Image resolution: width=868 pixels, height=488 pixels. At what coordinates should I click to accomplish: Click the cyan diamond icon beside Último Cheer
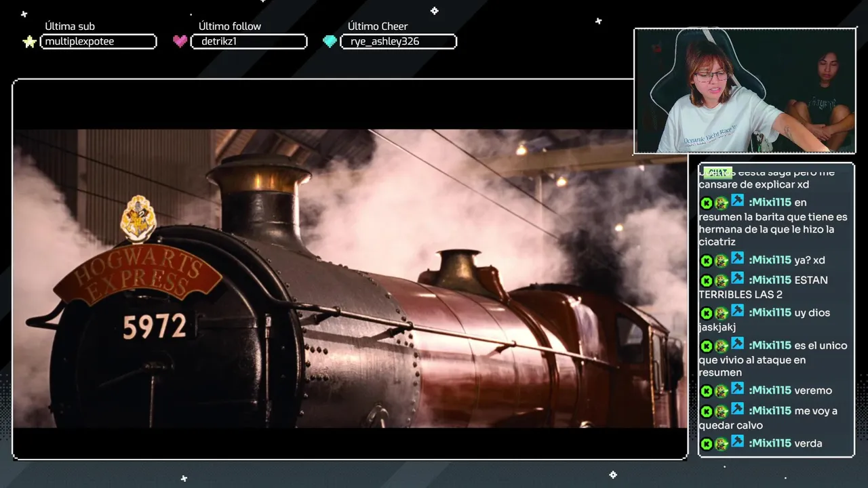click(330, 41)
